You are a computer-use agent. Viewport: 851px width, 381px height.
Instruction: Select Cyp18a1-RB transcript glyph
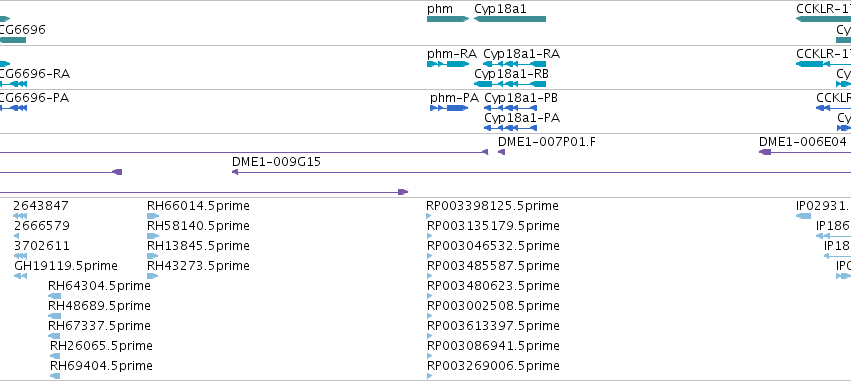510,84
